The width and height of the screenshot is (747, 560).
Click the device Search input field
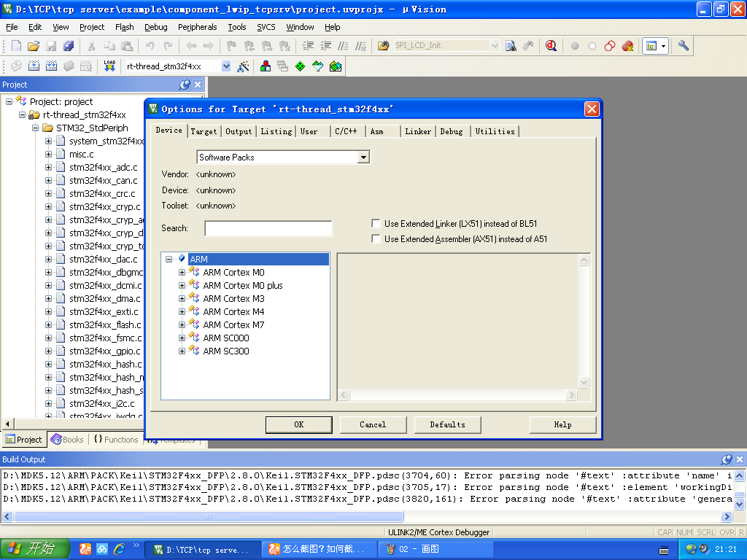268,228
